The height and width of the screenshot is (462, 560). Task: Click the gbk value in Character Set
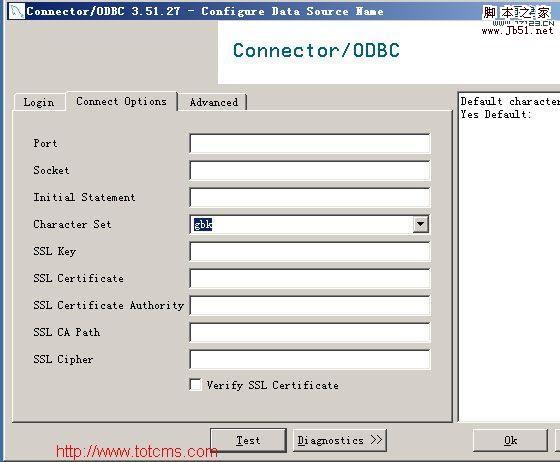tap(203, 225)
